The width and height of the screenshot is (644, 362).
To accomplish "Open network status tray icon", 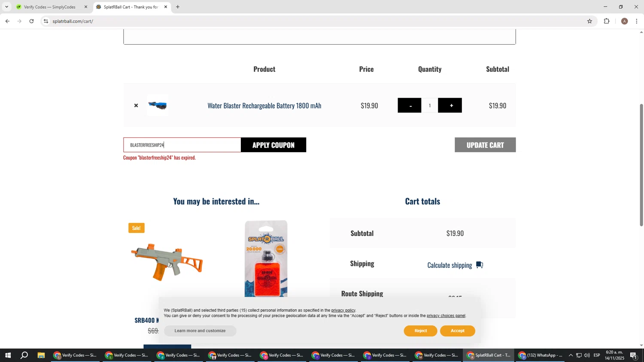I will 579,355.
